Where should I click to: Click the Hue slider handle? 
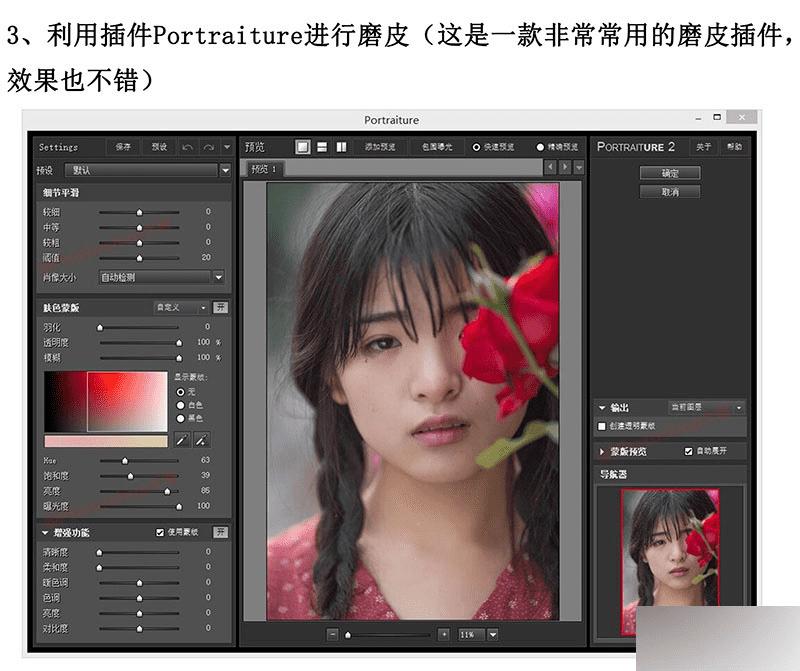[125, 461]
